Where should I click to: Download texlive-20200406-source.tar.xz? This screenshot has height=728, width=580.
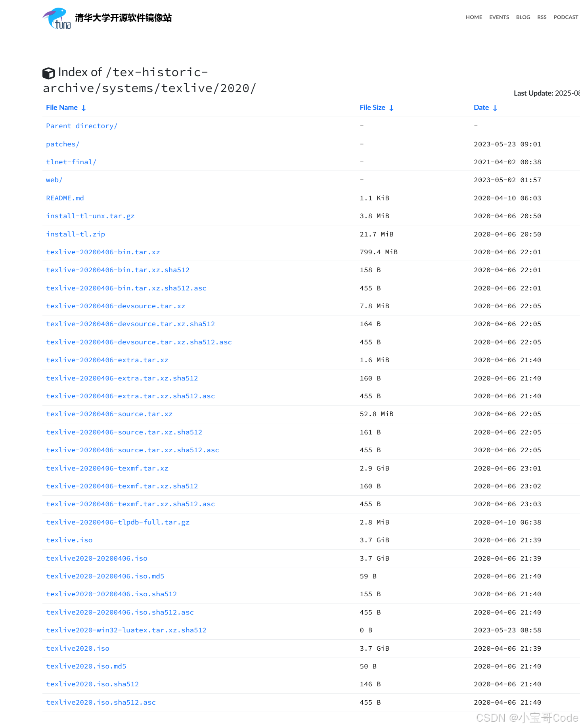pyautogui.click(x=109, y=414)
